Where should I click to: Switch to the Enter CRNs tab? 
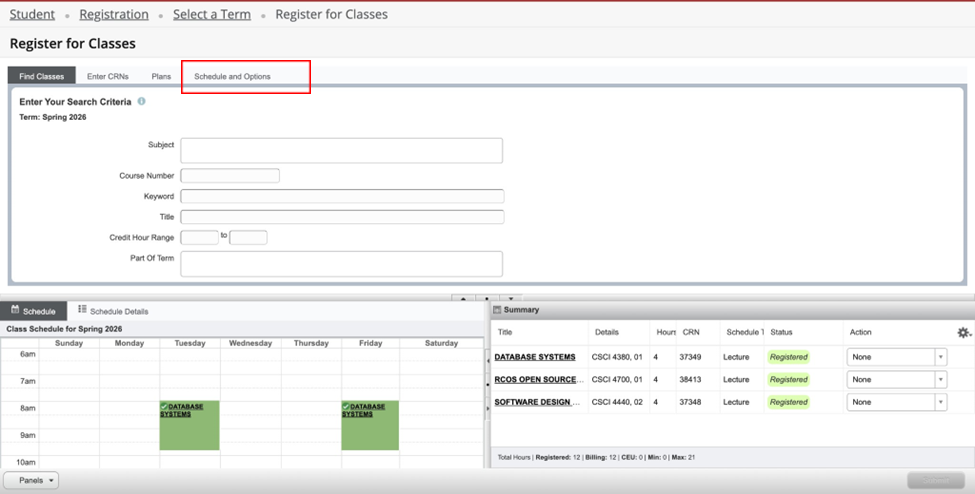[x=108, y=76]
